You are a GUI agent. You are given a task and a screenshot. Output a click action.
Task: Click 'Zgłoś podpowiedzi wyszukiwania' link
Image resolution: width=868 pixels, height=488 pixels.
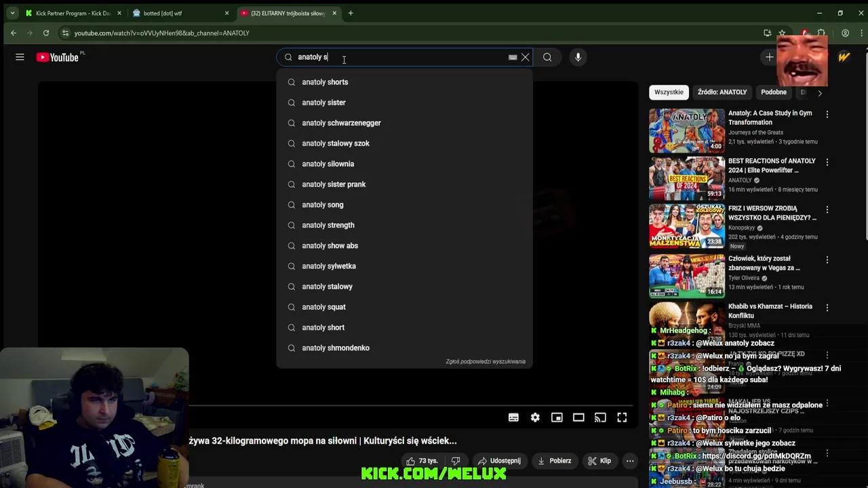(x=486, y=361)
